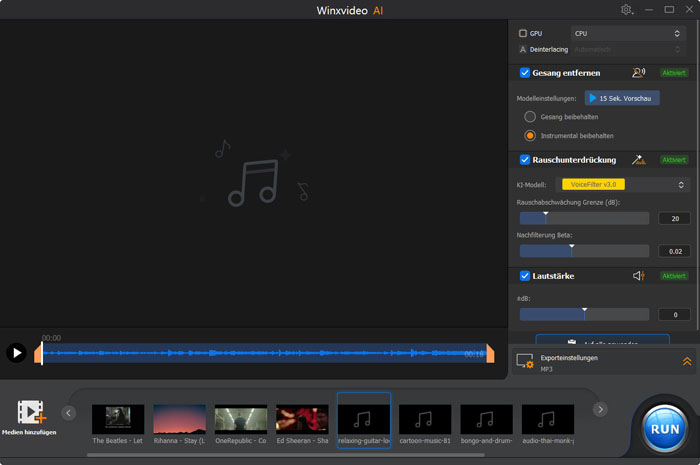700x465 pixels.
Task: Click the Rauschunterdrückung noise icon
Action: [x=639, y=160]
